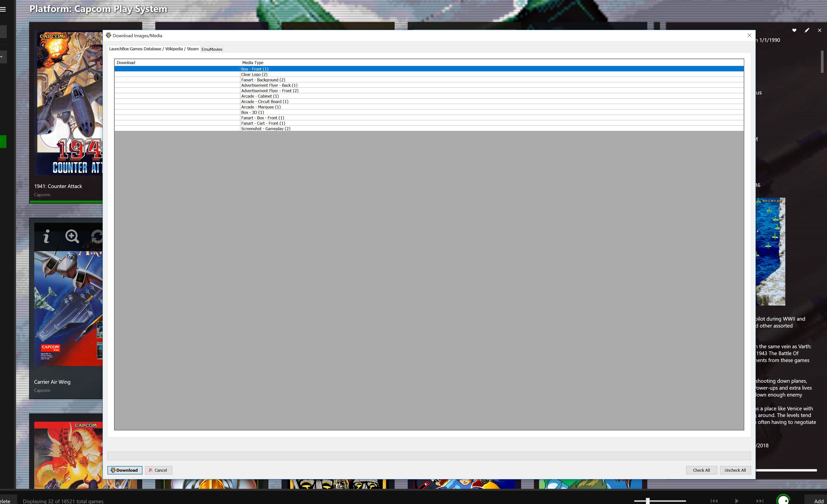
Task: Select the Screenshot - Gameplay (2) row
Action: click(265, 129)
